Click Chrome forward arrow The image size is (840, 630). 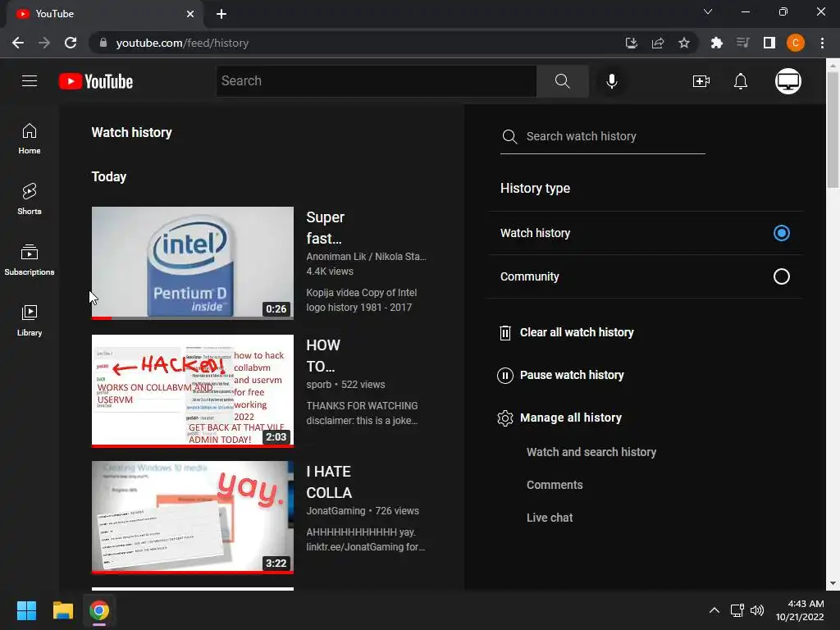[44, 43]
